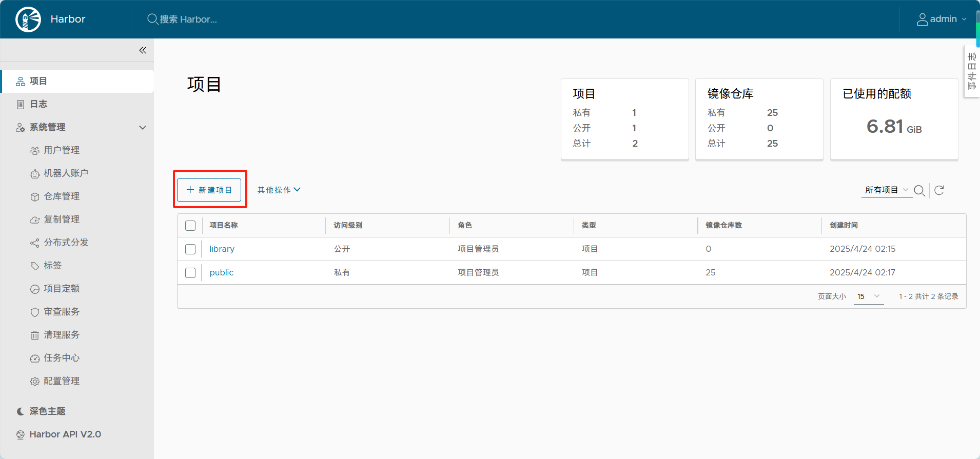The height and width of the screenshot is (459, 980).
Task: Click the 项目 hierarchy icon in sidebar
Action: pyautogui.click(x=21, y=82)
